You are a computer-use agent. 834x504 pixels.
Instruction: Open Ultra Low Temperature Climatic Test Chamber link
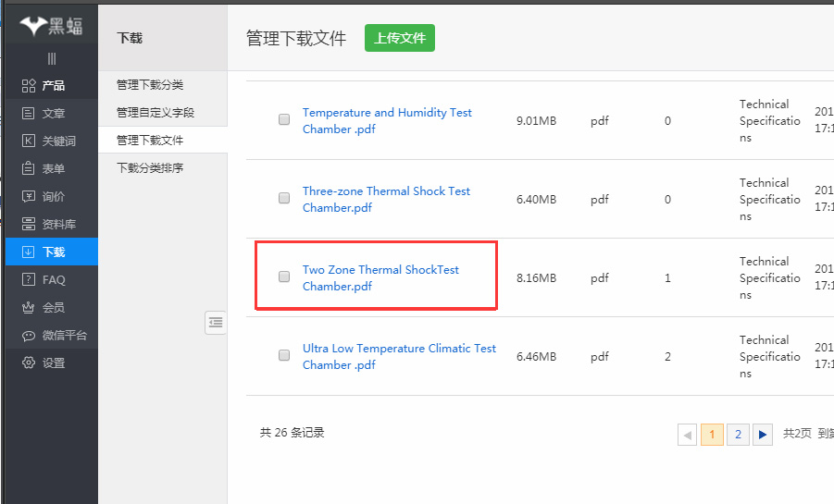point(399,356)
